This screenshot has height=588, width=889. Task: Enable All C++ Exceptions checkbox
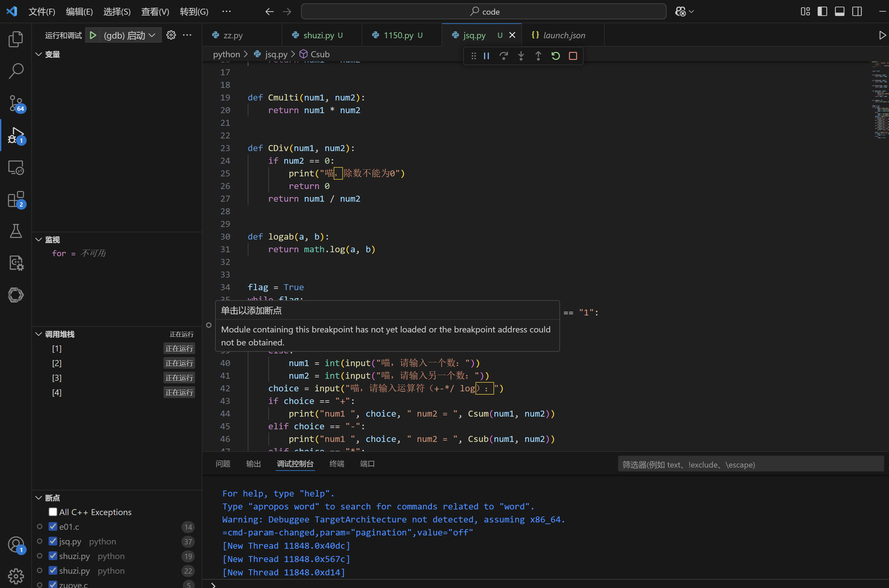[x=53, y=512]
